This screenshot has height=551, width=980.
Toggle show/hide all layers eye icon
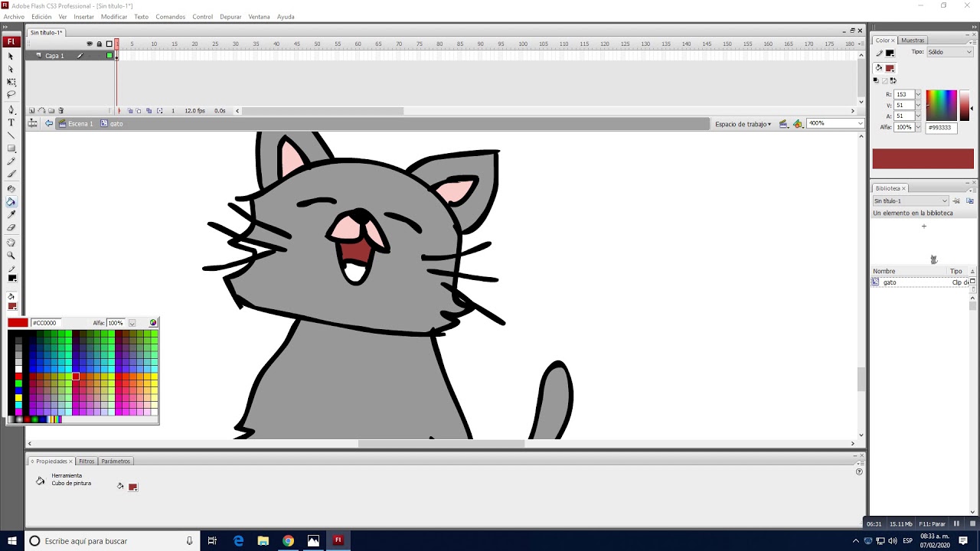click(90, 44)
